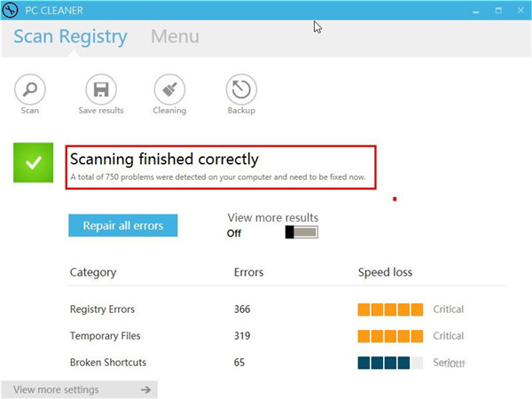Screen dimensions: 532x399
Task: Open the Backup restore icon
Action: pyautogui.click(x=240, y=89)
